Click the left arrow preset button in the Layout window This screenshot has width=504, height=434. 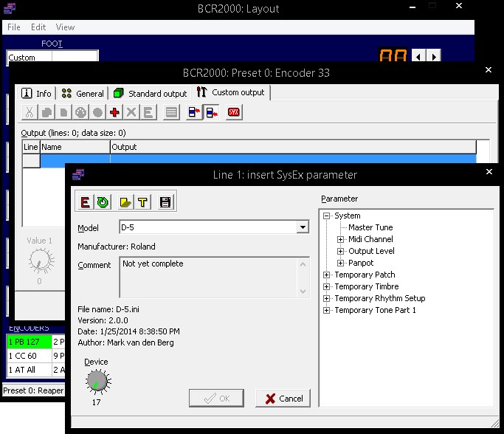pos(418,56)
